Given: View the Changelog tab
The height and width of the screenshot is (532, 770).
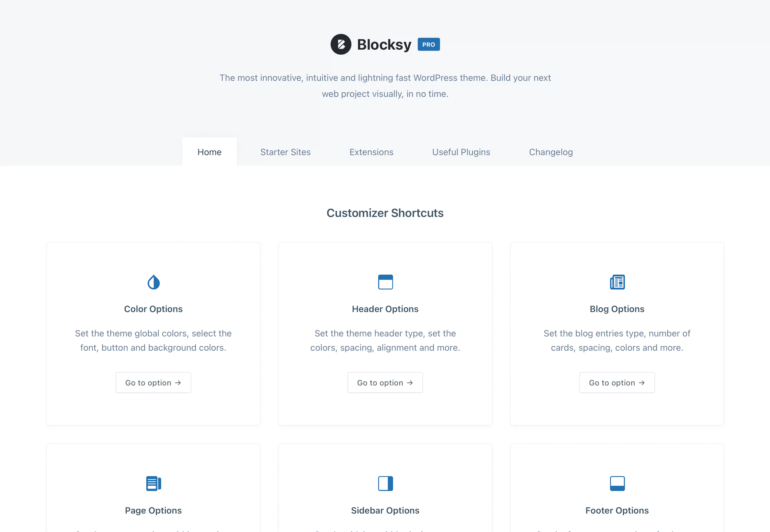Looking at the screenshot, I should point(551,152).
